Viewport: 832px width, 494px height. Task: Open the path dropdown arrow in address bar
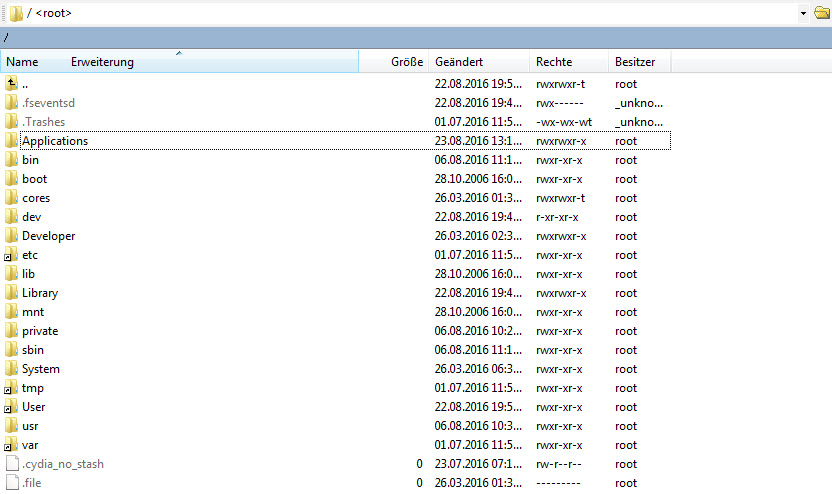804,13
